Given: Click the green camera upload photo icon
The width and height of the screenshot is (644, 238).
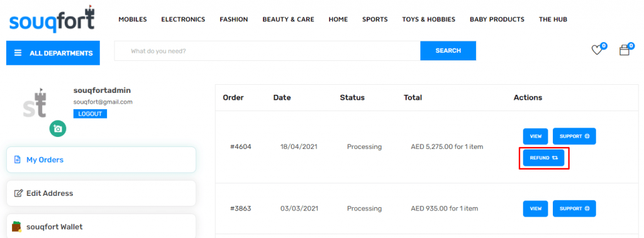Looking at the screenshot, I should [58, 129].
